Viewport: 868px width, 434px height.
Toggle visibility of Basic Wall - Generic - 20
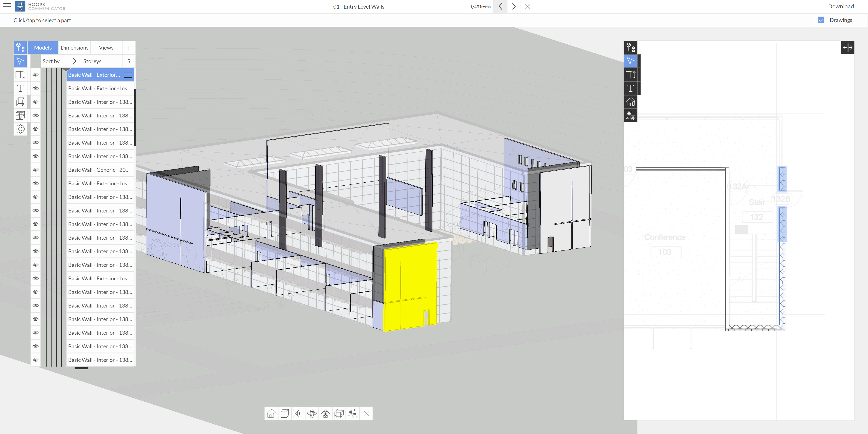[x=35, y=170]
